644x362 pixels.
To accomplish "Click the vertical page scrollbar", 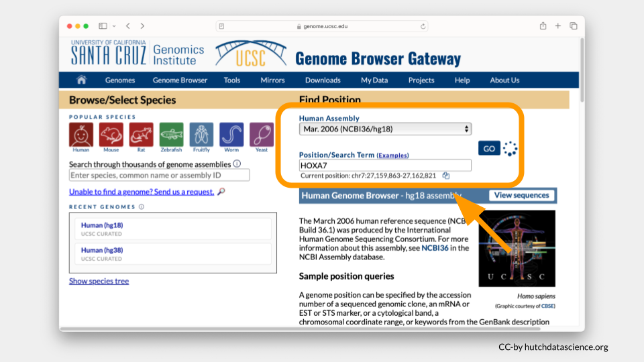I will pos(582,70).
